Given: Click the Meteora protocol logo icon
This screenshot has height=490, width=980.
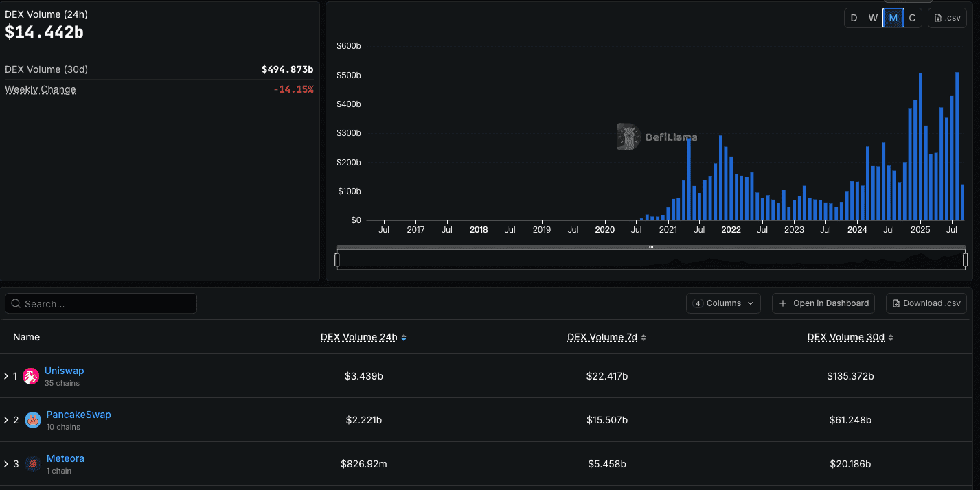Looking at the screenshot, I should click(x=32, y=463).
